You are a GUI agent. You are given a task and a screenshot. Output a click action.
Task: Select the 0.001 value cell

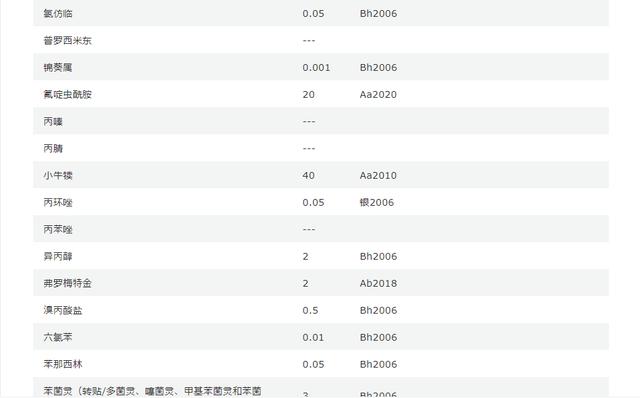click(x=316, y=67)
